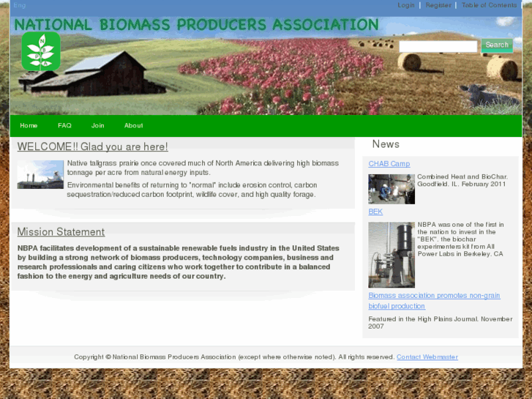Open the About menu item
The image size is (532, 399).
[133, 126]
